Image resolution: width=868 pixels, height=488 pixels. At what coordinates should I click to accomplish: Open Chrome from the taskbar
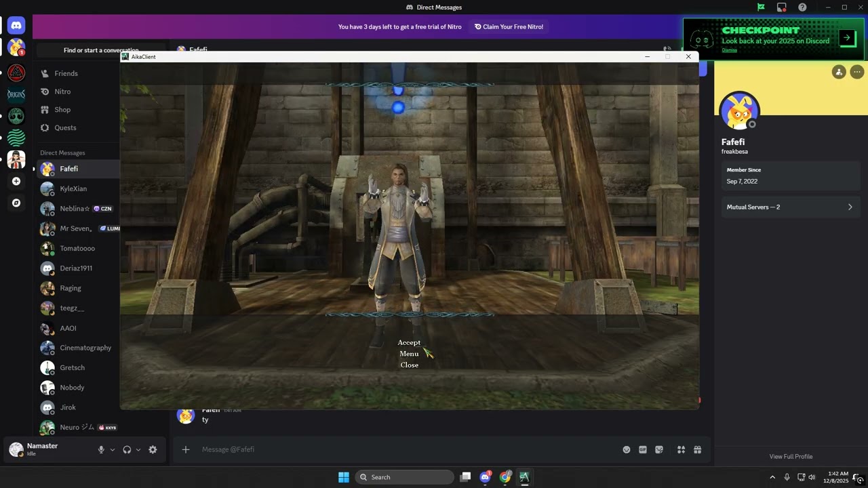point(505,477)
